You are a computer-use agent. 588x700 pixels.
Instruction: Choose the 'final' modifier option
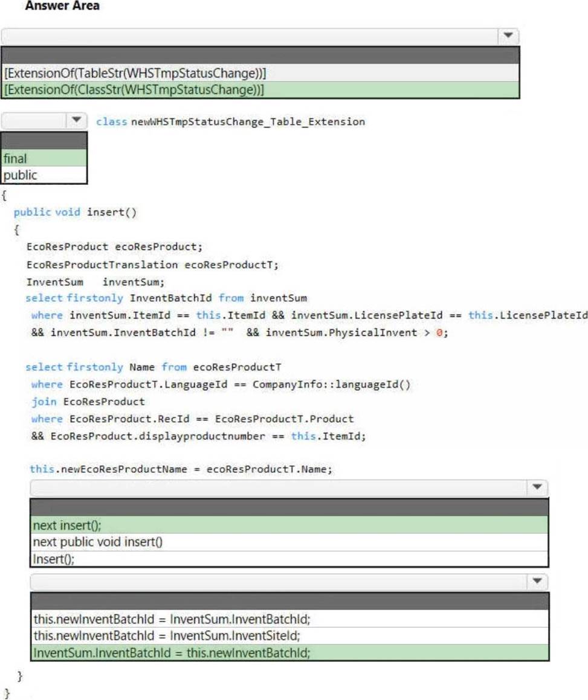[x=44, y=158]
